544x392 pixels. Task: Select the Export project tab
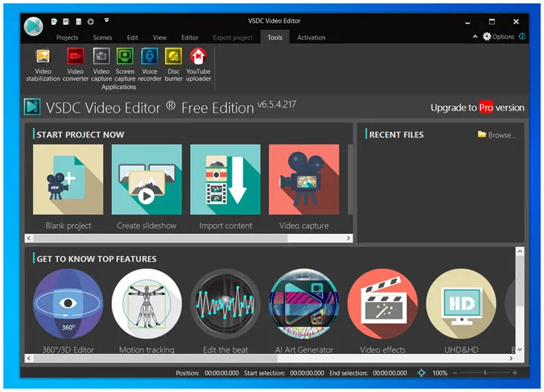point(233,37)
